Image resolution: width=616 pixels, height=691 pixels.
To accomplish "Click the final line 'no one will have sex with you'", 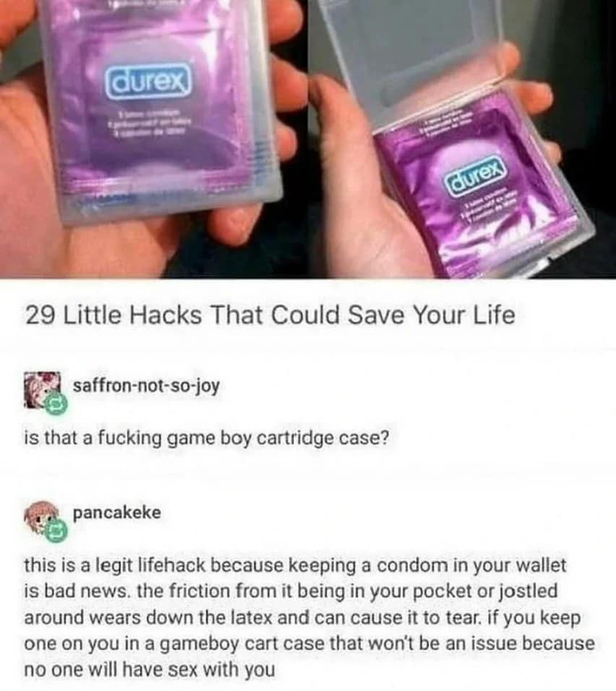I will click(x=149, y=670).
